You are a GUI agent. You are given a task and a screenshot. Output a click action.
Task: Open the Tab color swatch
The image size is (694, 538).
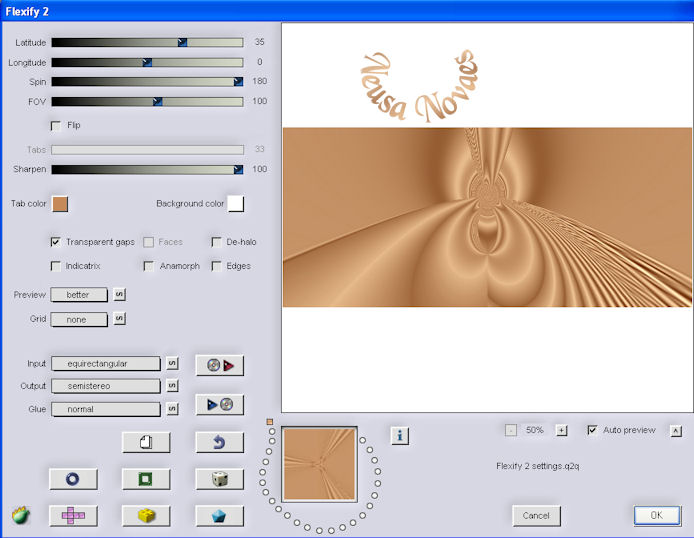coord(60,204)
